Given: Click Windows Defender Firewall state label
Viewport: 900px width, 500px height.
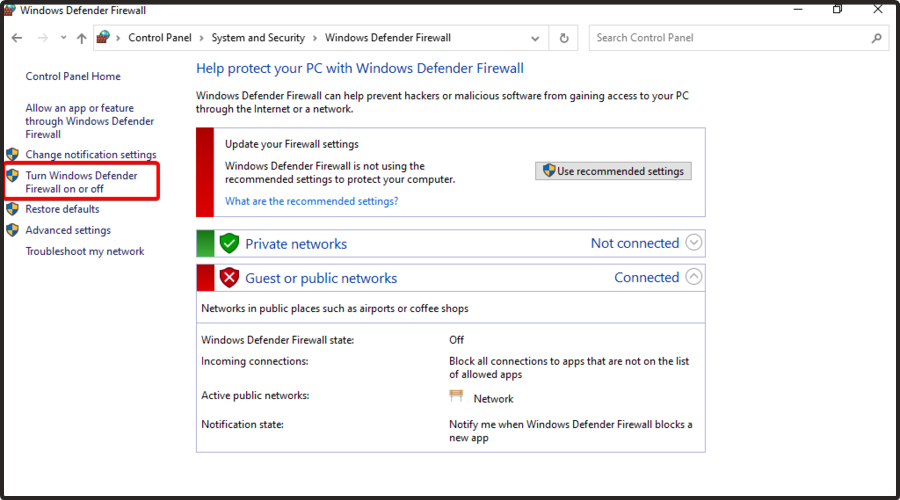Looking at the screenshot, I should pyautogui.click(x=277, y=340).
